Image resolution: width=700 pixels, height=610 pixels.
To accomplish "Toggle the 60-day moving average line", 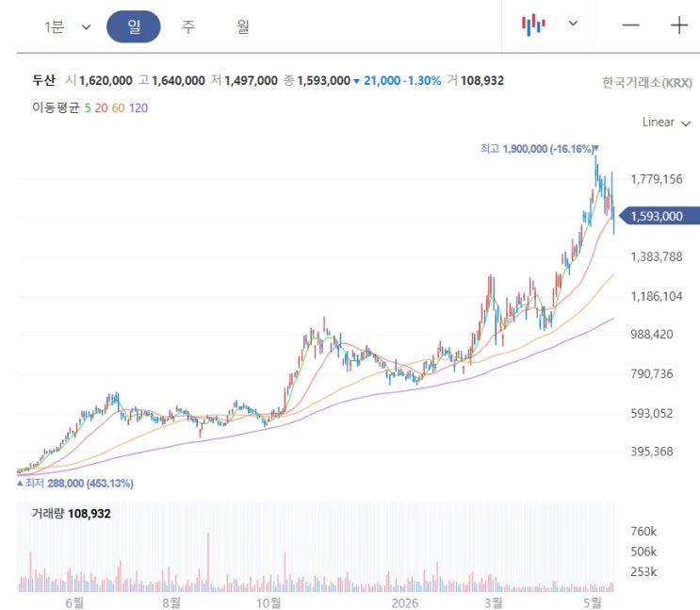I will (x=119, y=108).
